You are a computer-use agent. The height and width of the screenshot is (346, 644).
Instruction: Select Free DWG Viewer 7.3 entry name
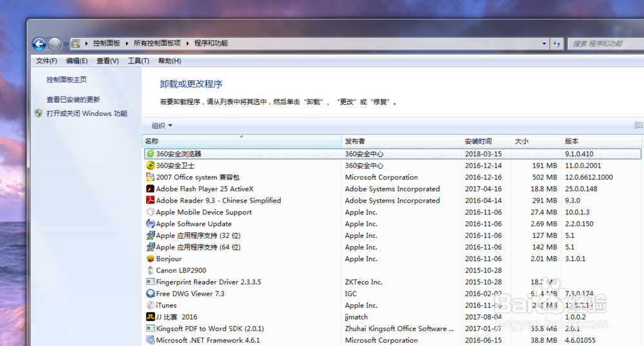coord(190,293)
